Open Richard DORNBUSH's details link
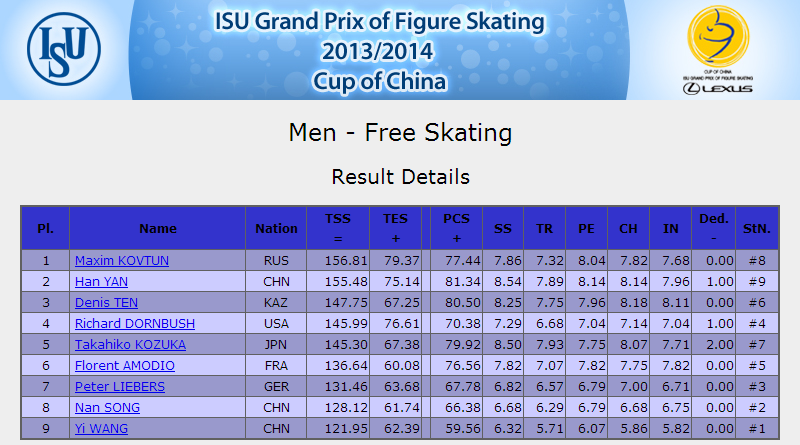 coord(135,324)
